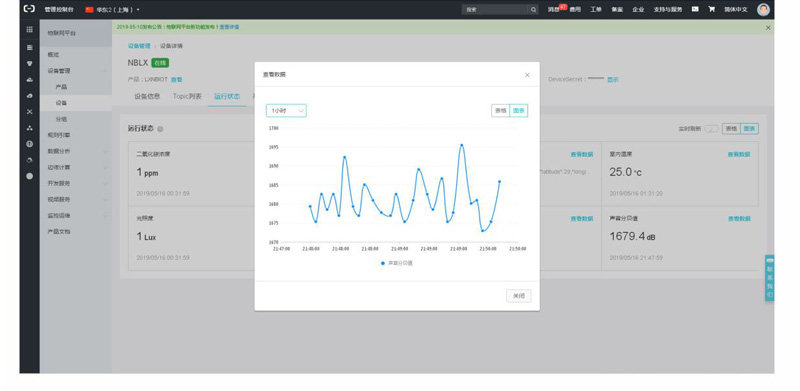Screen dimensions: 800x391
Task: Switch to the Topic列表 tab
Action: click(x=187, y=96)
